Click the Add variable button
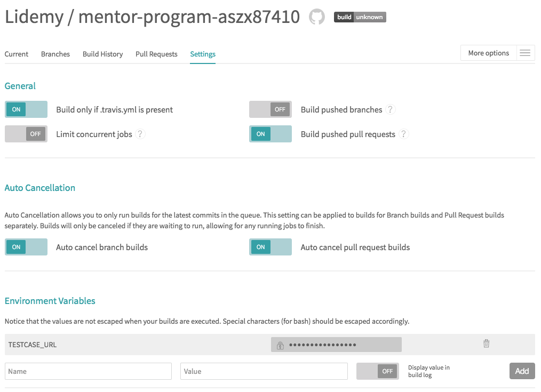 [x=522, y=371]
